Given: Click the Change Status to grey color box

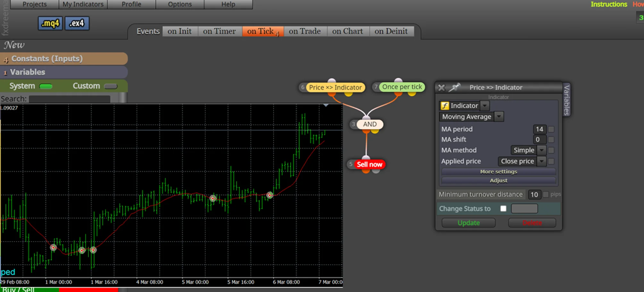Looking at the screenshot, I should pyautogui.click(x=524, y=209).
